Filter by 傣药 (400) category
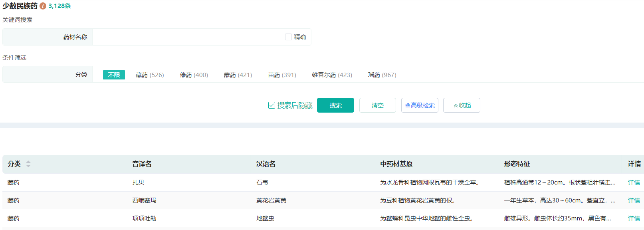 point(194,75)
